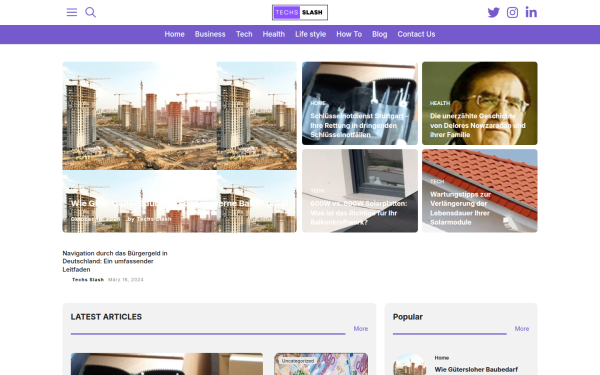This screenshot has width=600, height=375.
Task: Open the Health menu item
Action: [274, 34]
